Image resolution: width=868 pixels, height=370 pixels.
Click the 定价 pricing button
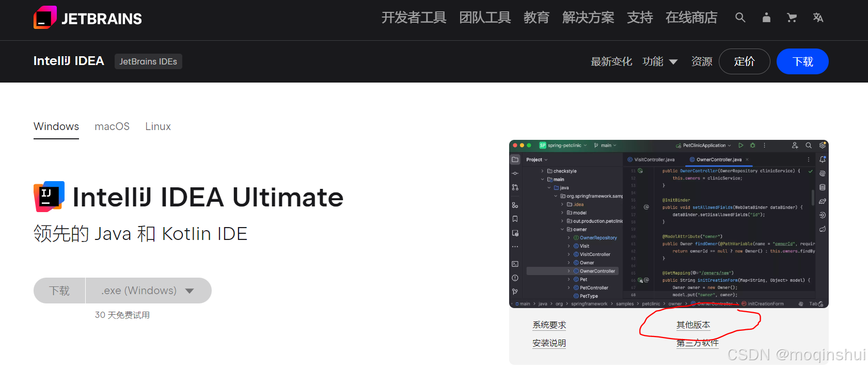[744, 61]
